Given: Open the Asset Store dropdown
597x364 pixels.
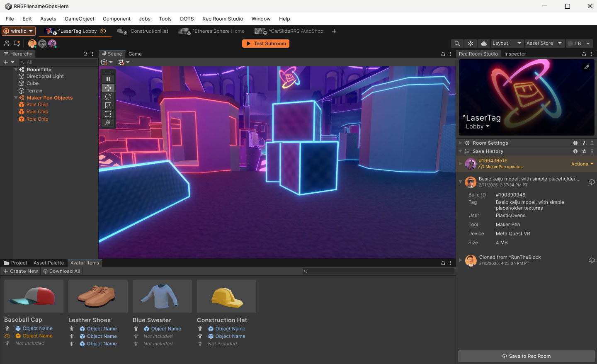Looking at the screenshot, I should [x=544, y=43].
